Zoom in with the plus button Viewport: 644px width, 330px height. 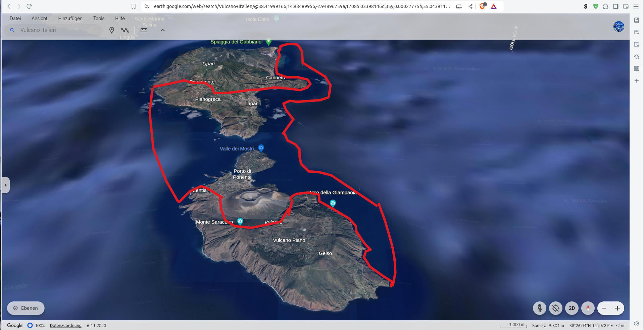(617, 308)
